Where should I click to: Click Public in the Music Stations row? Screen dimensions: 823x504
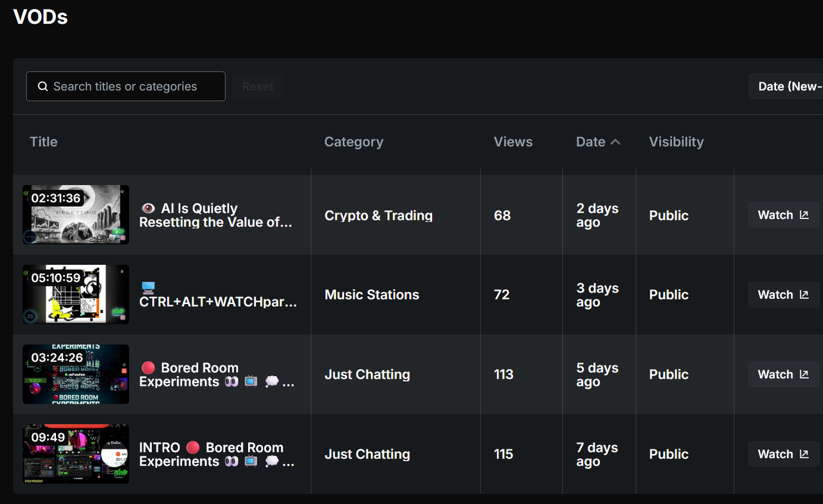669,294
